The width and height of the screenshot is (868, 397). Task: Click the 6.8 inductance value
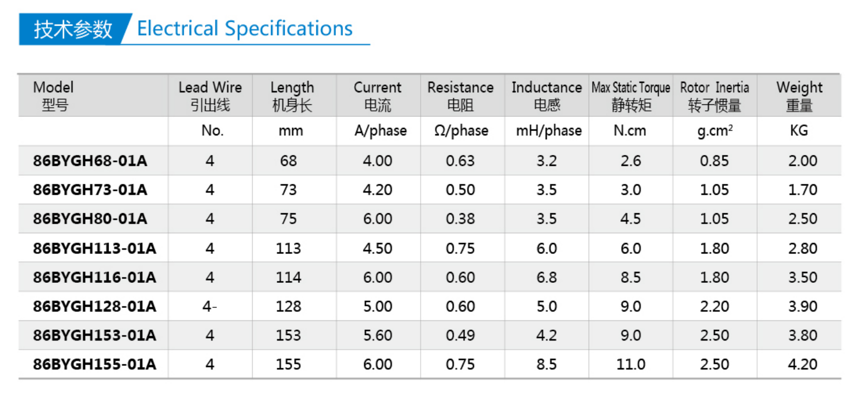[x=546, y=277]
